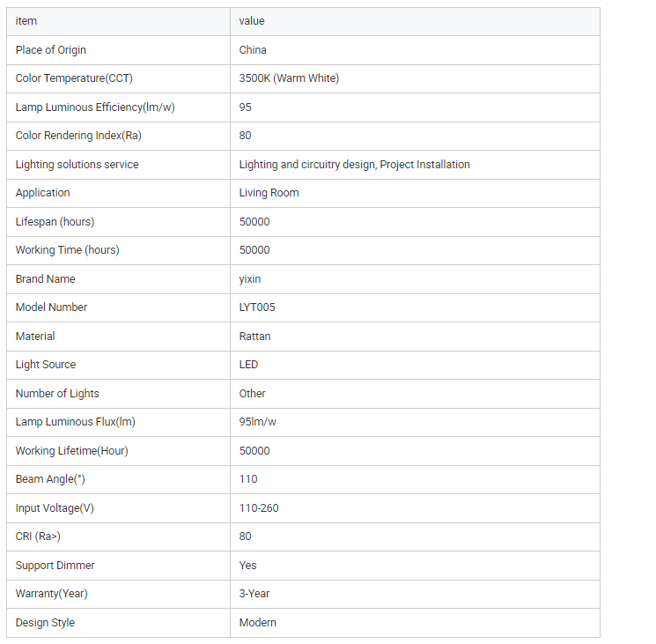Select the 'Lifespan (hours)' row label
The height and width of the screenshot is (644, 656).
point(55,222)
